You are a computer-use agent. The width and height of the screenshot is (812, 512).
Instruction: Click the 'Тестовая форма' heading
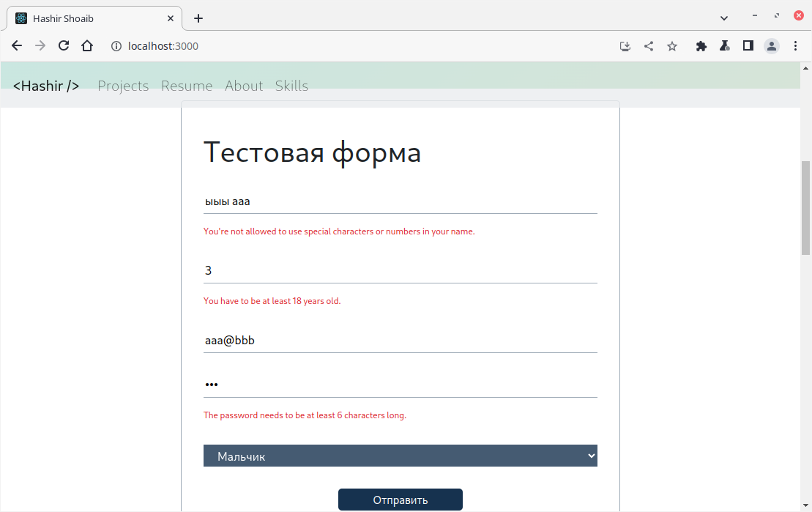coord(312,152)
